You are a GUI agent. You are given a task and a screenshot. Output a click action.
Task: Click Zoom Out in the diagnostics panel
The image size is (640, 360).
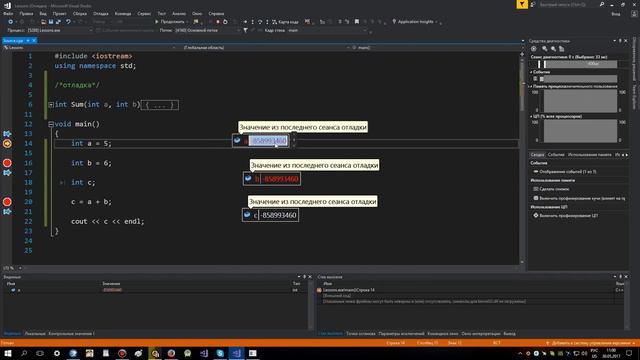click(553, 49)
